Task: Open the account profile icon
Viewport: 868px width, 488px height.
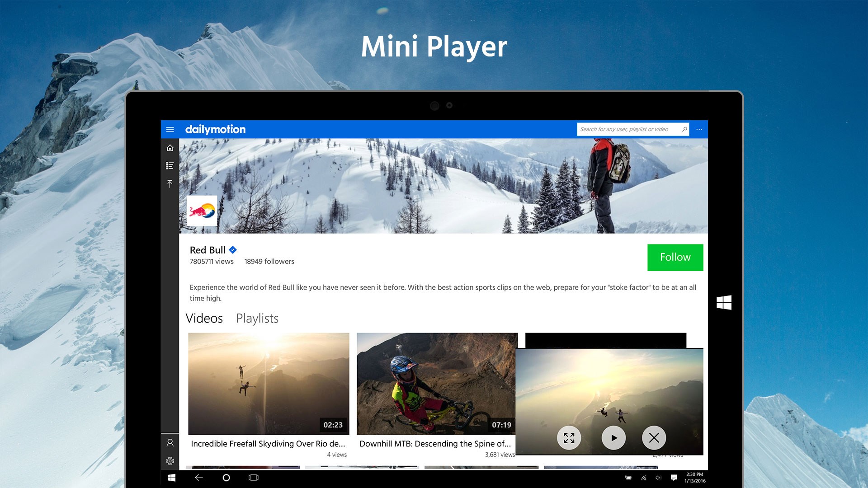Action: [x=170, y=441]
